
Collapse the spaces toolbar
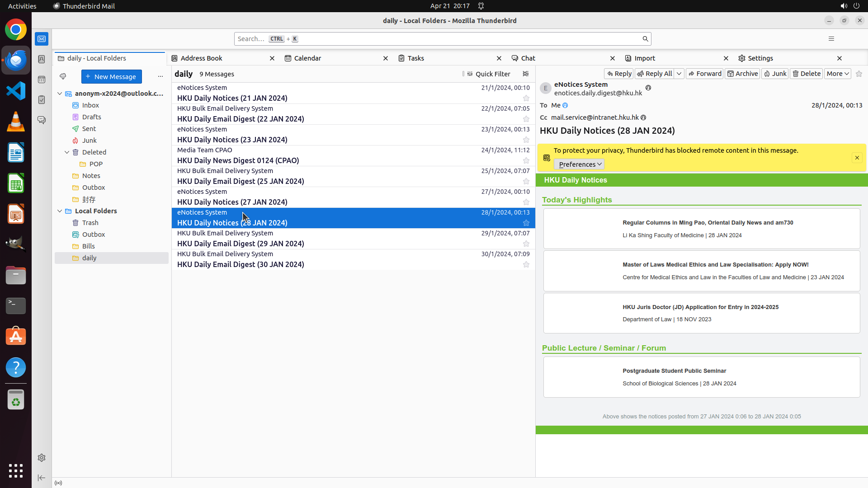point(42,478)
